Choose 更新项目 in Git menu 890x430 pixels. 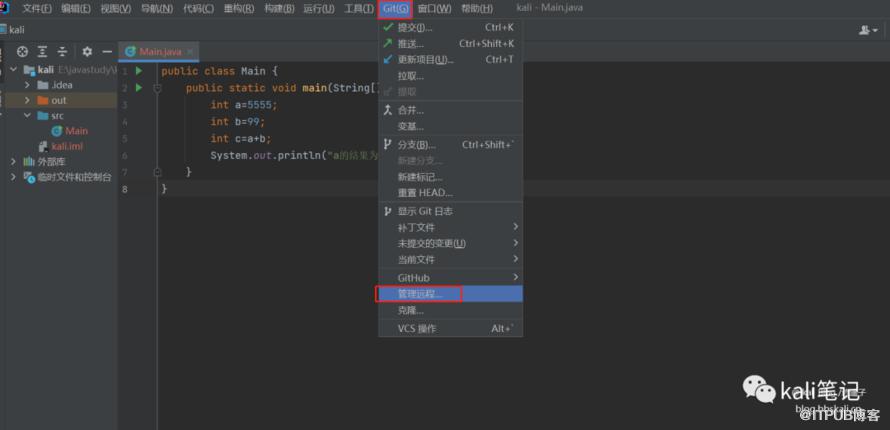pos(451,60)
